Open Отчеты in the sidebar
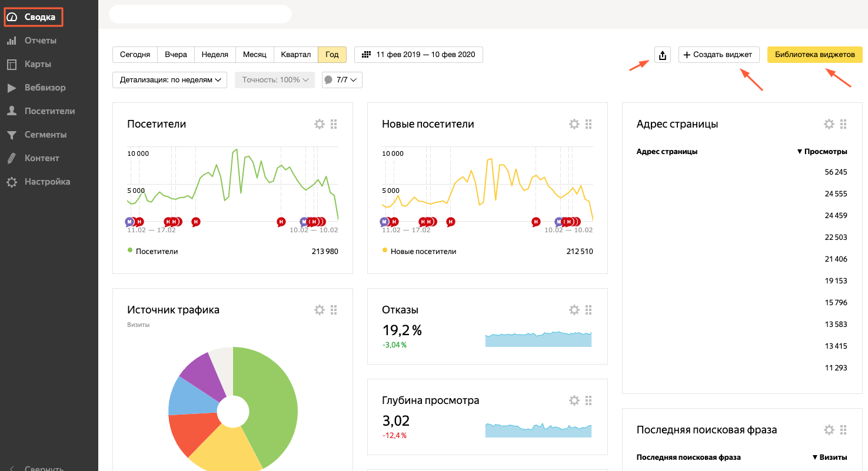 40,41
